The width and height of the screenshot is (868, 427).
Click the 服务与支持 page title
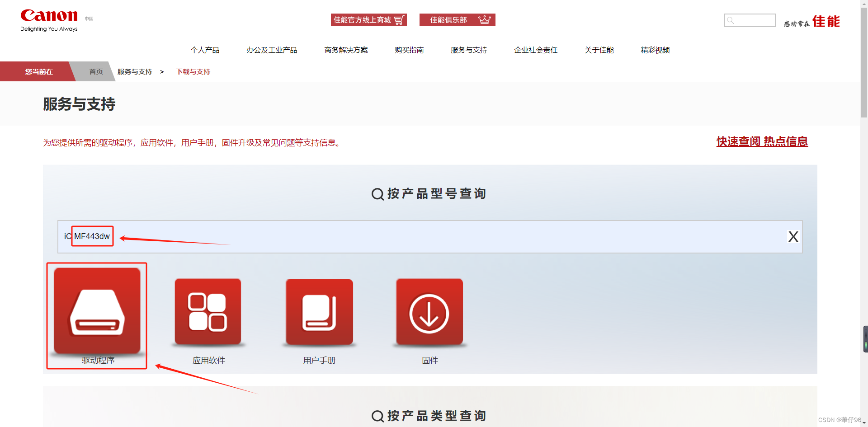pos(79,104)
